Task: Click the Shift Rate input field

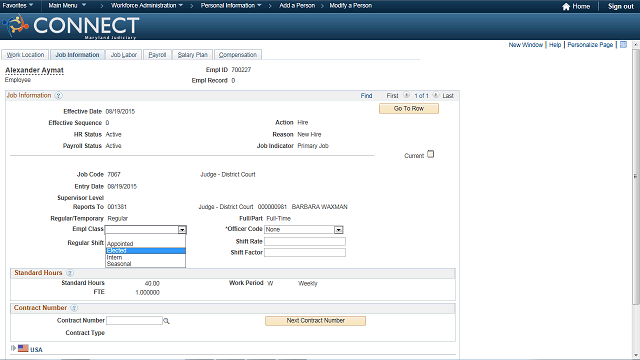Action: coord(305,242)
